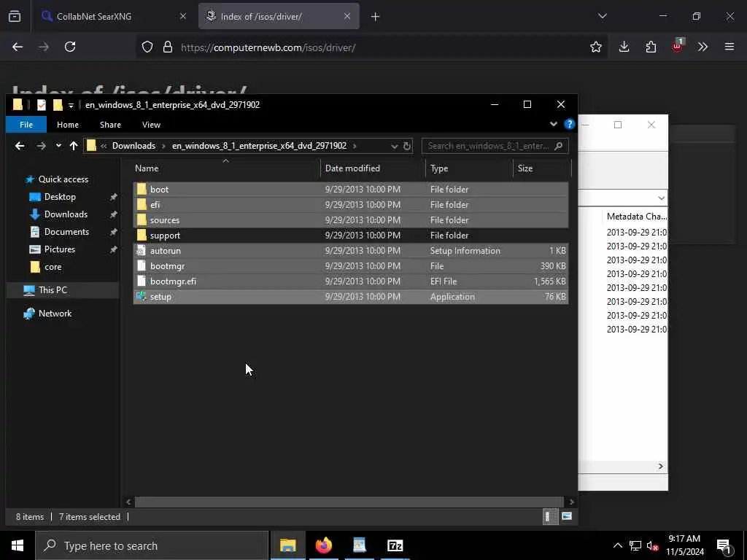Open dropdown in background white window
Screen dimensions: 747x560
pos(661,198)
